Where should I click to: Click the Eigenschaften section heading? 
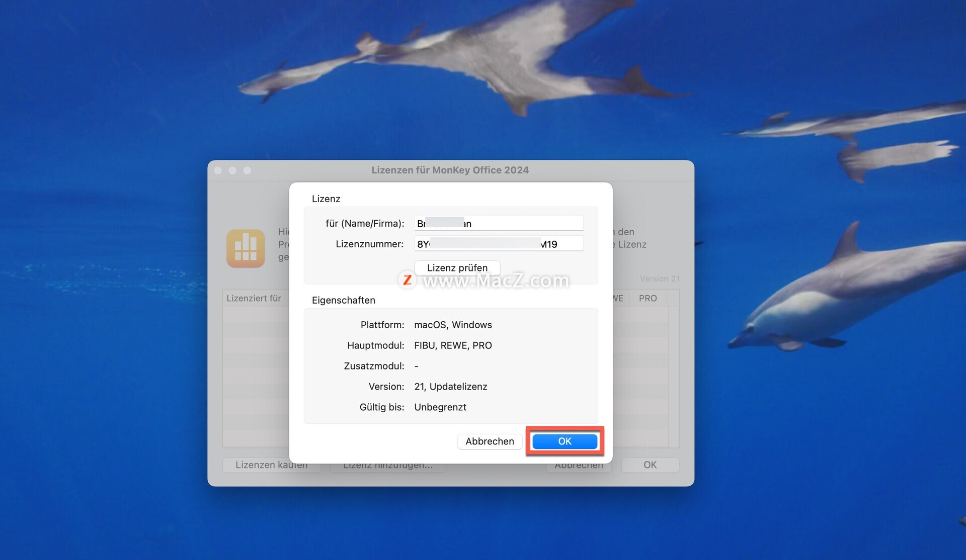pyautogui.click(x=344, y=300)
